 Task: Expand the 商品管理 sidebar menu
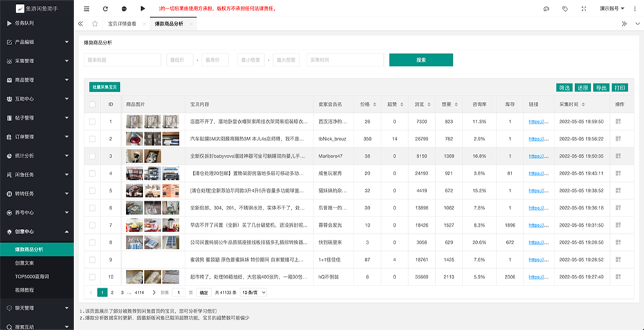coord(37,80)
